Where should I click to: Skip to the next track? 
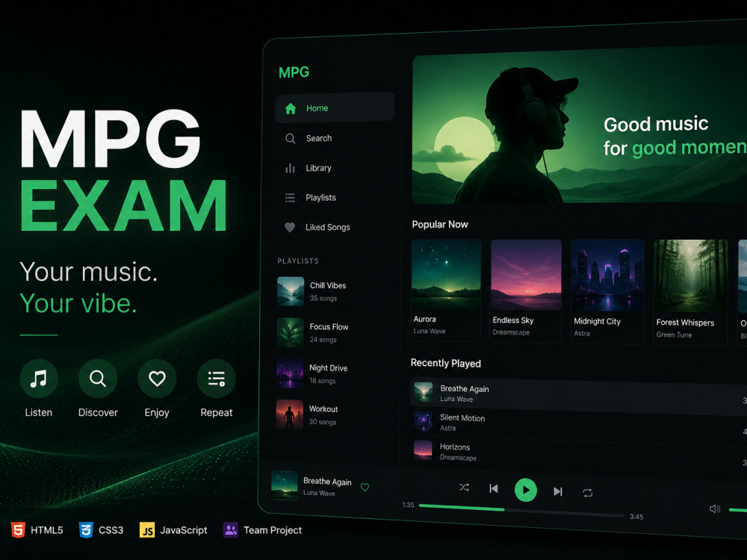(x=558, y=491)
